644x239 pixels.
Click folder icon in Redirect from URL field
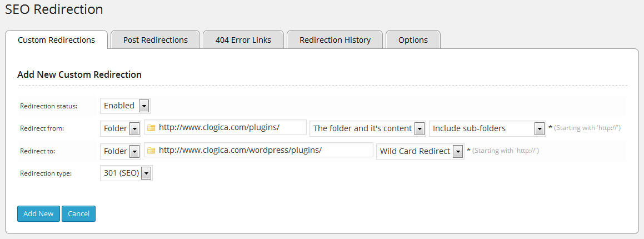coord(151,128)
